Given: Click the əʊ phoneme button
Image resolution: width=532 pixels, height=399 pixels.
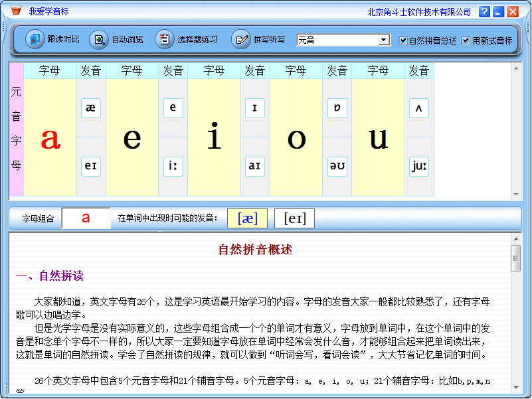Looking at the screenshot, I should click(337, 167).
